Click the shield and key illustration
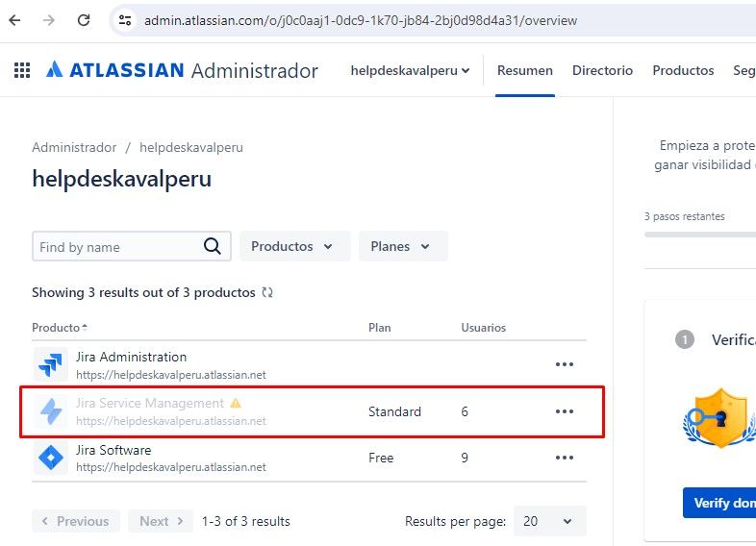Image resolution: width=756 pixels, height=546 pixels. tap(719, 417)
